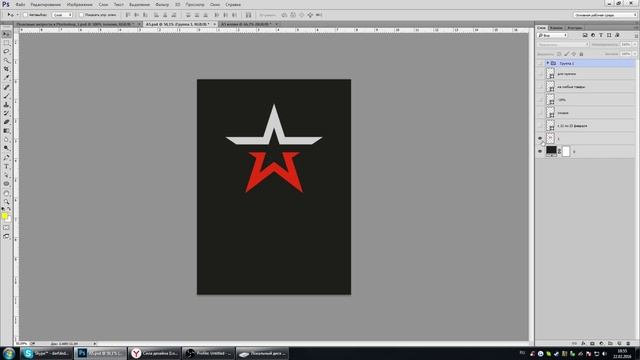Open the layer opacity dropdown arrow
The image size is (640, 360).
tap(634, 44)
